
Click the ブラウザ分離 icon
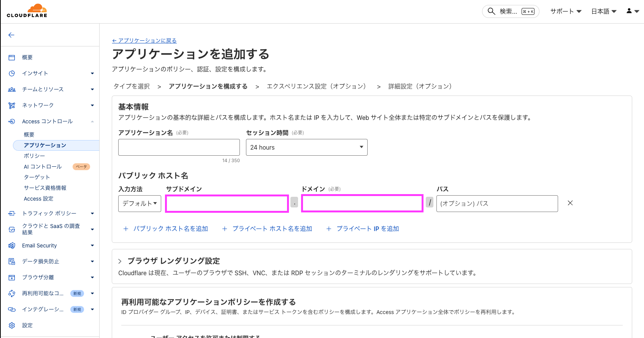(x=12, y=277)
